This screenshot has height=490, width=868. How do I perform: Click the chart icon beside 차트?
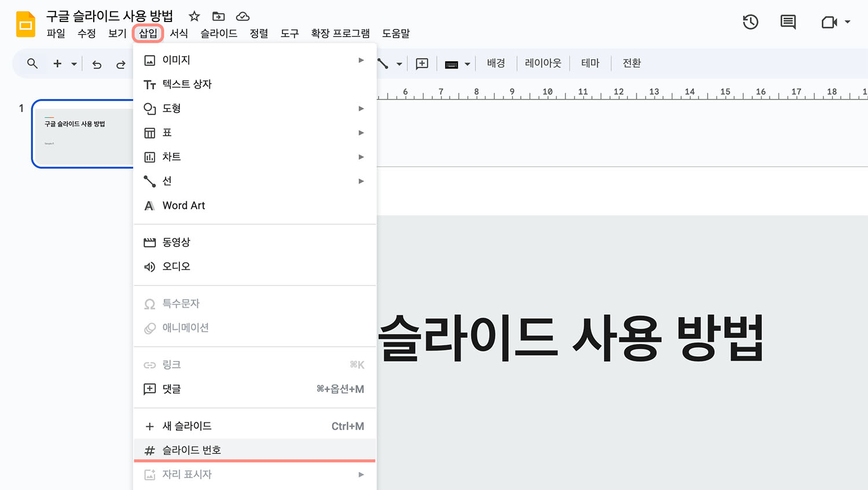pos(150,157)
